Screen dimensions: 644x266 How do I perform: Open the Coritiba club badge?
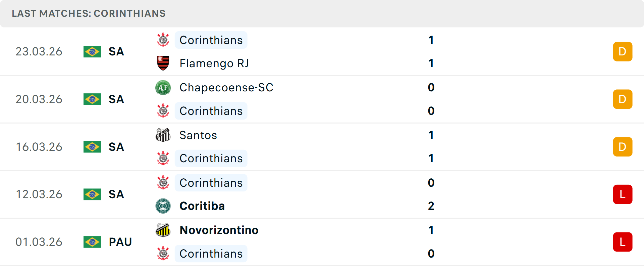(163, 206)
